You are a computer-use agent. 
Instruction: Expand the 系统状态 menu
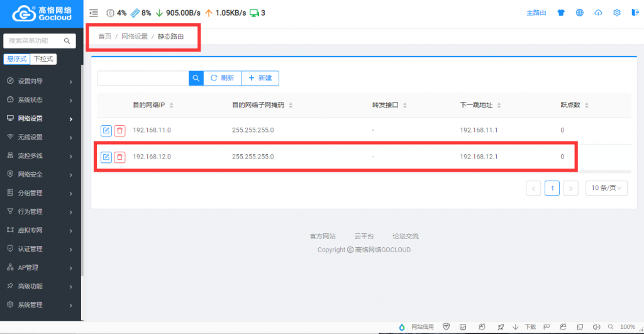(x=40, y=100)
